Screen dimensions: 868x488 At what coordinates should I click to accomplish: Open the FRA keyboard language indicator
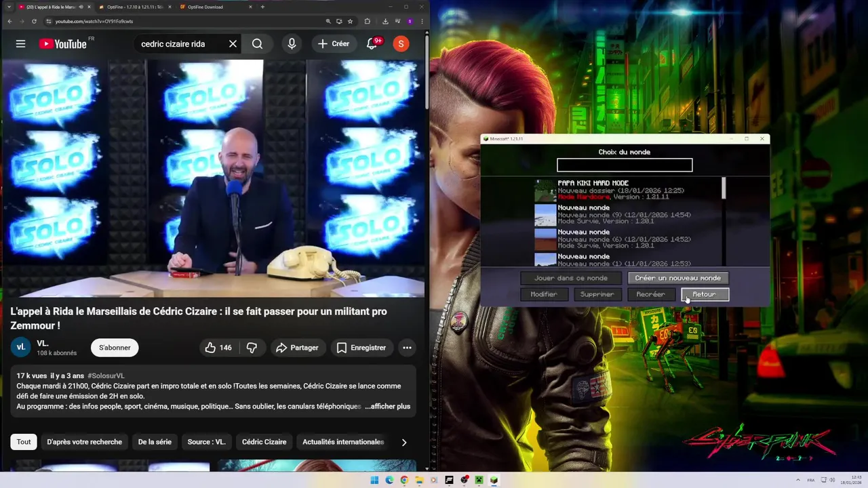pyautogui.click(x=811, y=480)
